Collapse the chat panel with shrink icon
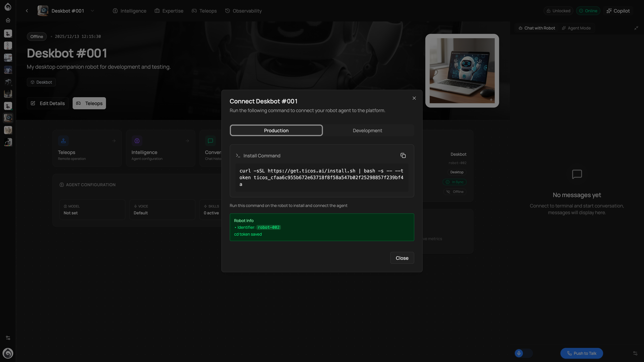The image size is (644, 362). click(636, 28)
